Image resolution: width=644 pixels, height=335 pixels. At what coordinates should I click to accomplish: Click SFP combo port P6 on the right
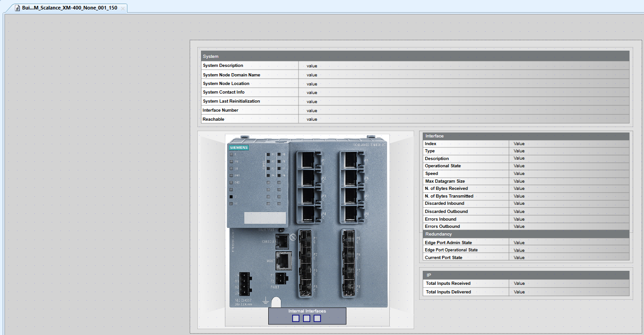349,255
